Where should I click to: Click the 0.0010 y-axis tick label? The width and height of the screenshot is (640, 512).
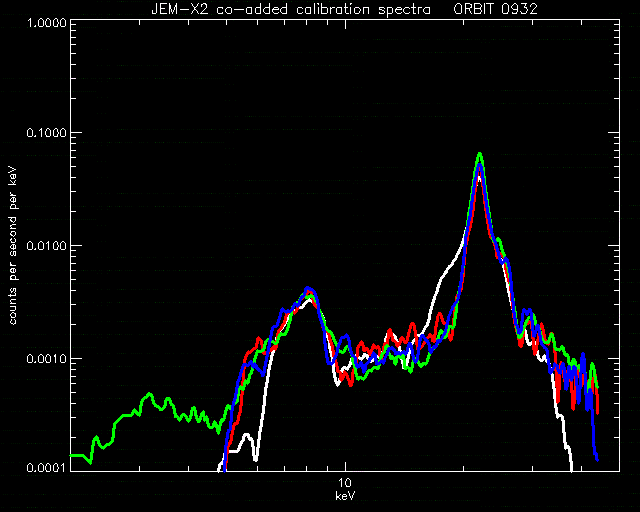tap(46, 358)
